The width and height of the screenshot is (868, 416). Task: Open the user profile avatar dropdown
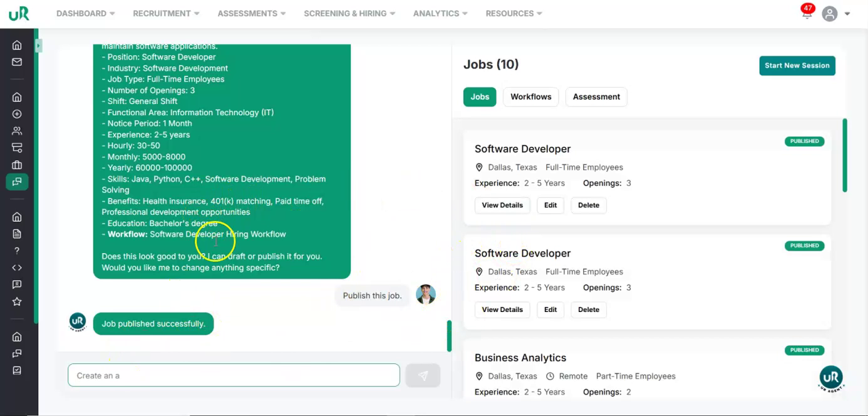(836, 13)
